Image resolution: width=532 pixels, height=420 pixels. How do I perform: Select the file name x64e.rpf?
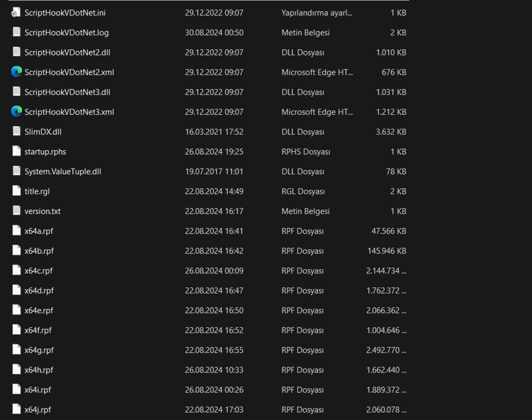point(39,311)
